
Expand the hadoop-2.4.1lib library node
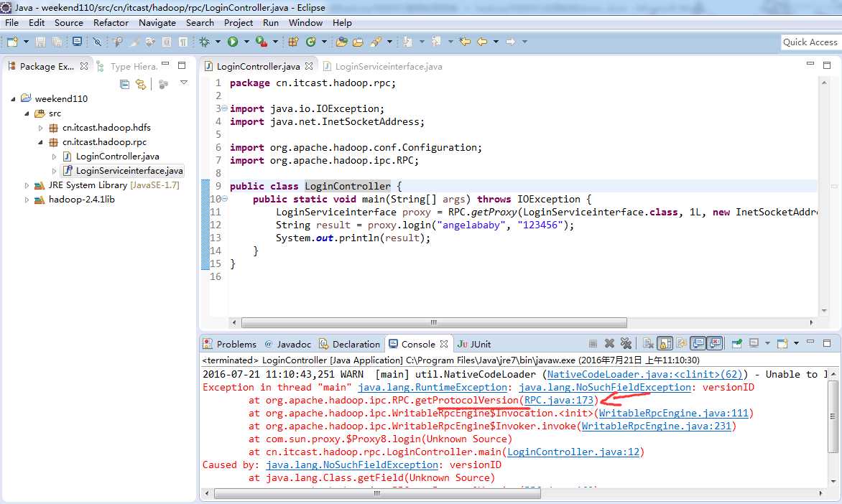[27, 200]
